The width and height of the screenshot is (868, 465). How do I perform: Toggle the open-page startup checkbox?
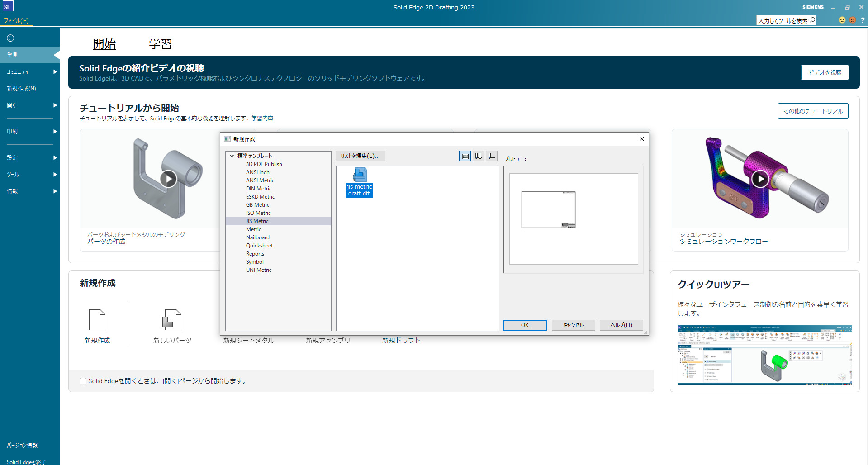83,381
